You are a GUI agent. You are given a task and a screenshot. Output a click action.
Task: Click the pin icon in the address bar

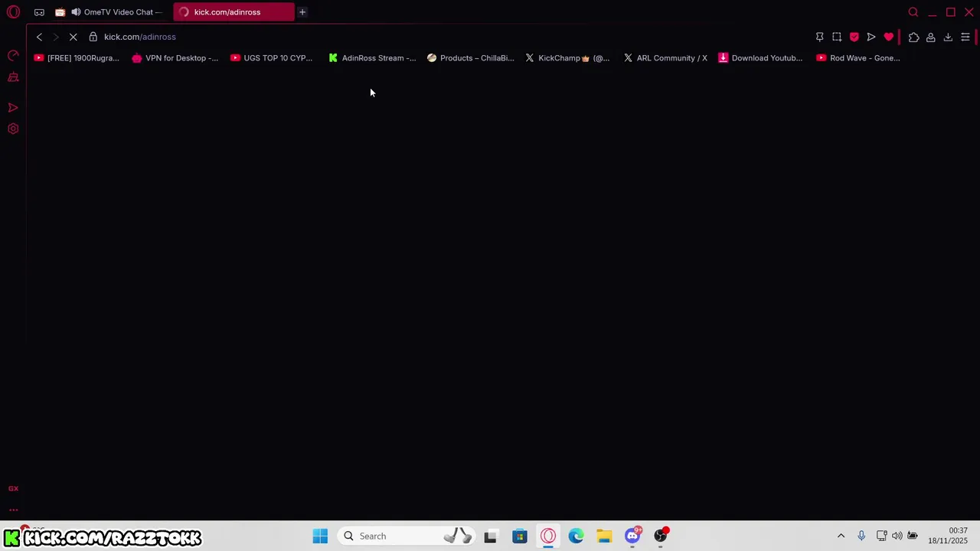coord(819,37)
